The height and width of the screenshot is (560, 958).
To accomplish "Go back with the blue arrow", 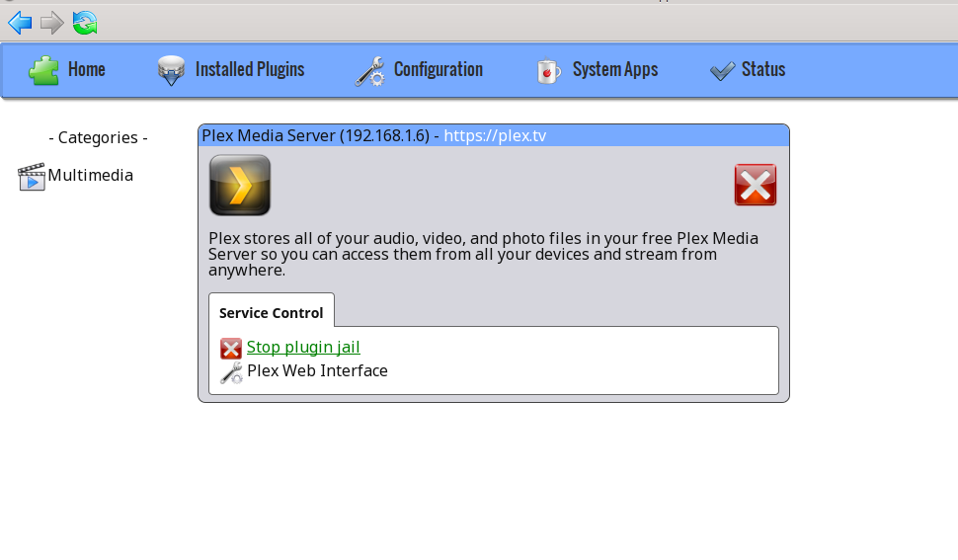I will 20,23.
